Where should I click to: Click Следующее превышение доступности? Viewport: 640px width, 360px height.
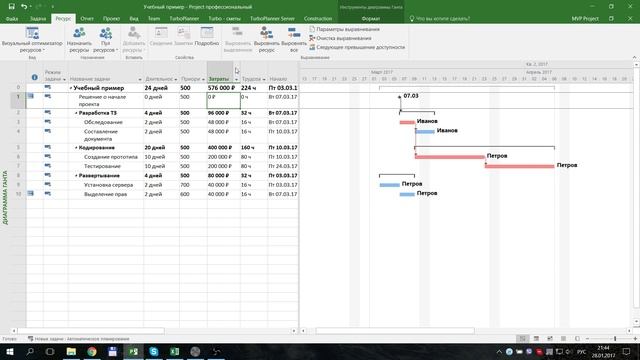coord(357,47)
